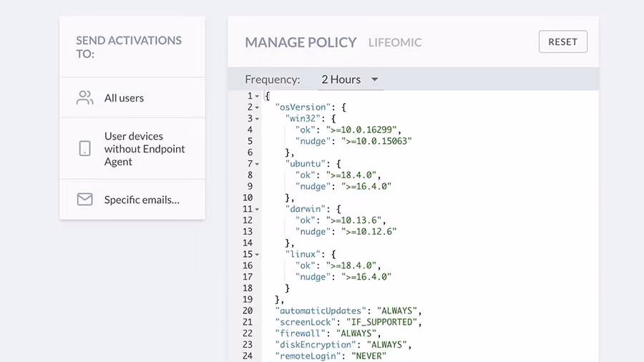644x362 pixels.
Task: Click value ">=10.0.16299" on line 4
Action: (x=361, y=129)
